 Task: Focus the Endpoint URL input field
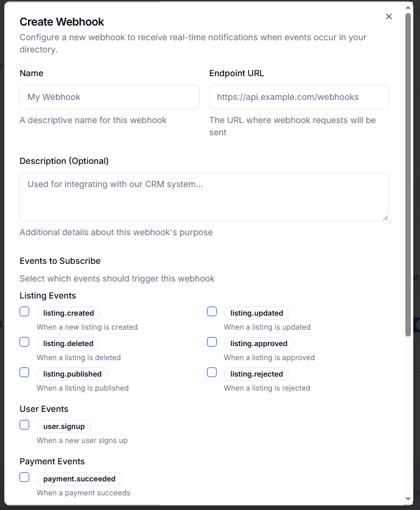coord(299,96)
